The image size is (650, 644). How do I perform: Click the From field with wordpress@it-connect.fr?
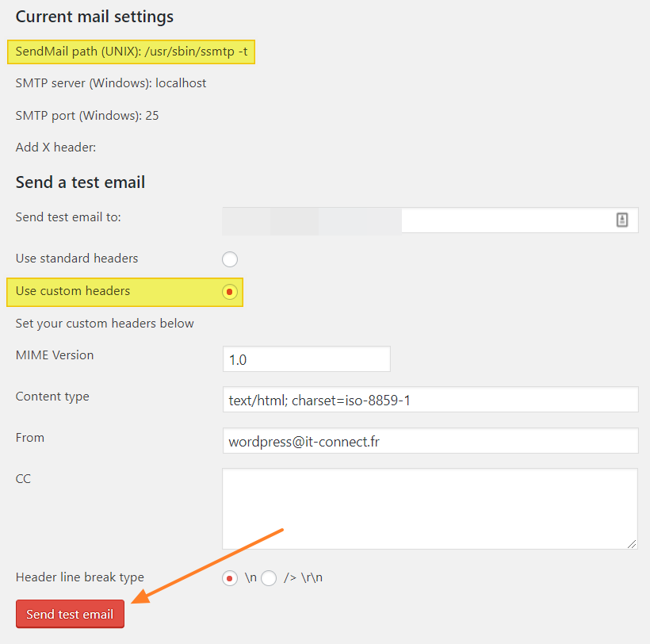pyautogui.click(x=430, y=441)
